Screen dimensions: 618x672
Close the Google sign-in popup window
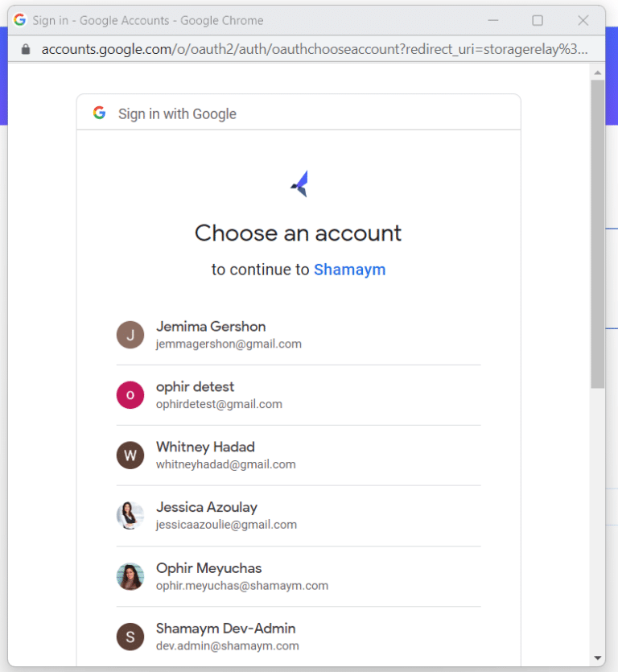pos(583,20)
